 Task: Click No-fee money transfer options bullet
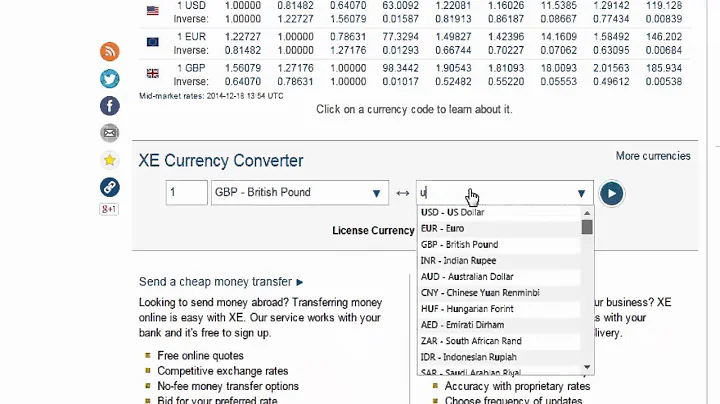(x=228, y=387)
